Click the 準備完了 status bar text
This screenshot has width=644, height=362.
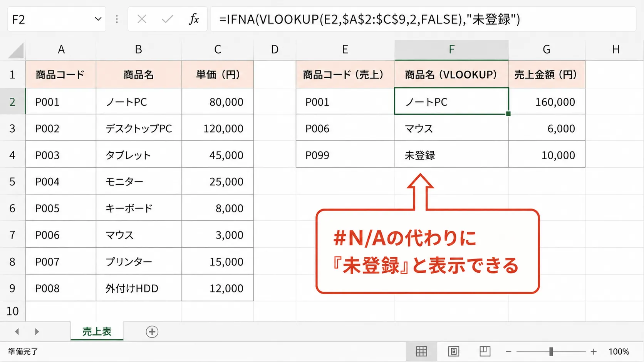[x=23, y=351]
